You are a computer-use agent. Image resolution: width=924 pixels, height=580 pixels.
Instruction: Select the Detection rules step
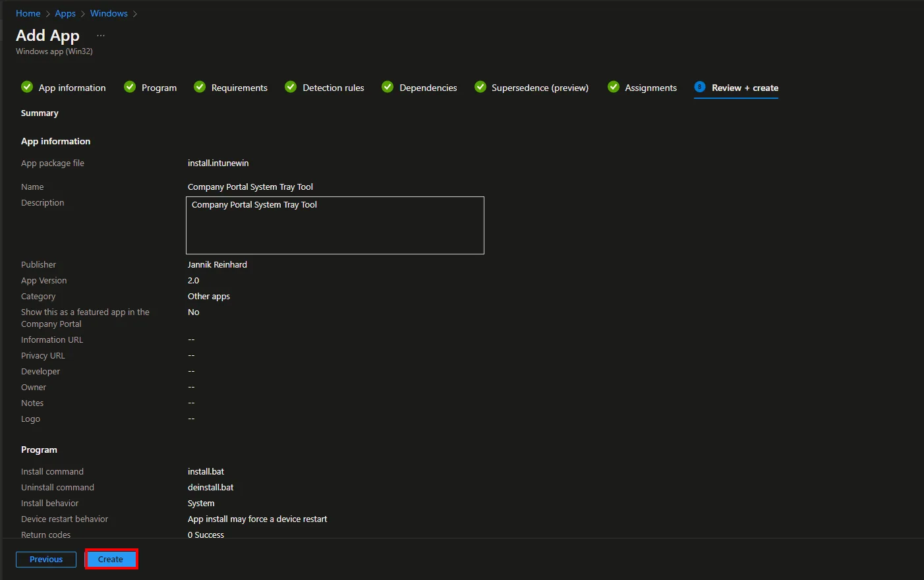coord(324,88)
